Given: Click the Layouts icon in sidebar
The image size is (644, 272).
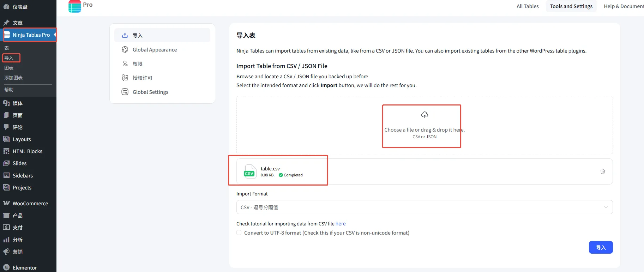Looking at the screenshot, I should point(6,139).
